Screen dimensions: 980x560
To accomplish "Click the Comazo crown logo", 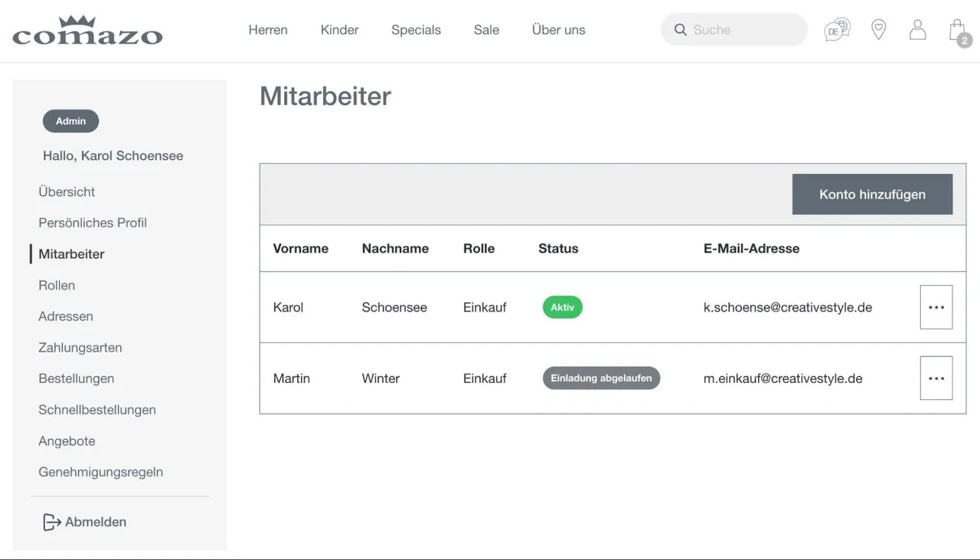I will pyautogui.click(x=87, y=30).
